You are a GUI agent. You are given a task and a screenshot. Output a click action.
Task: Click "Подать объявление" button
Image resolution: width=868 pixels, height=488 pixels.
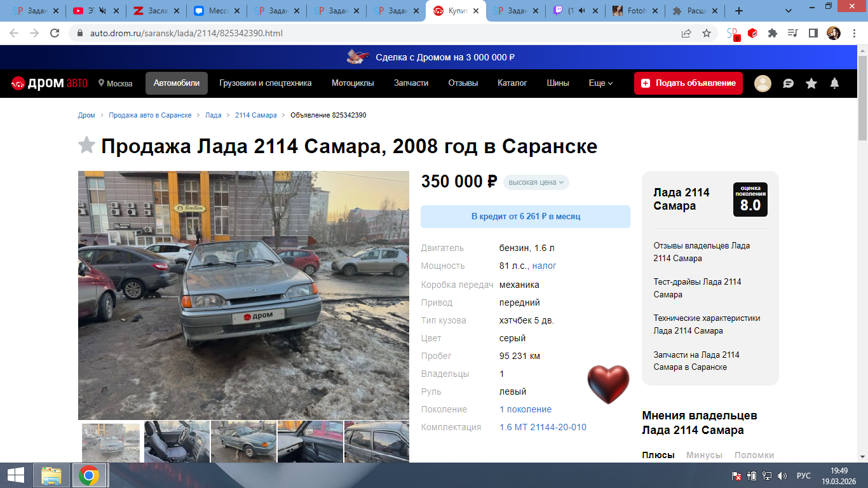click(688, 83)
